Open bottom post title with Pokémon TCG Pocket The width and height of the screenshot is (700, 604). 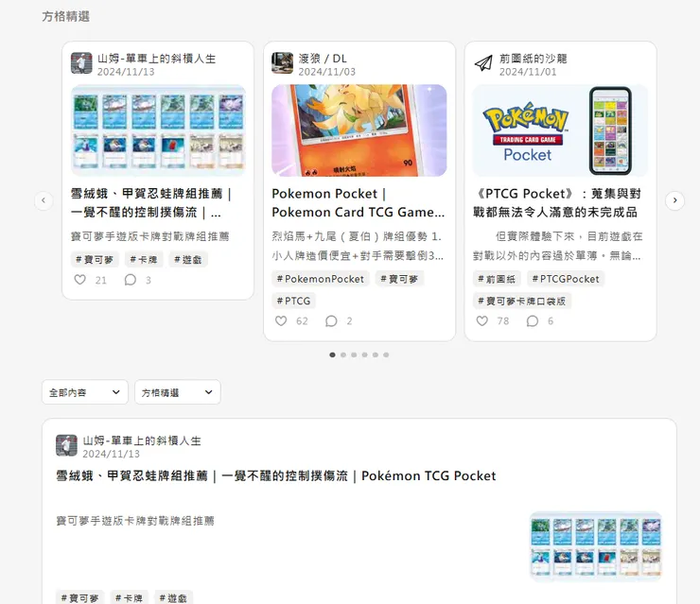click(276, 476)
